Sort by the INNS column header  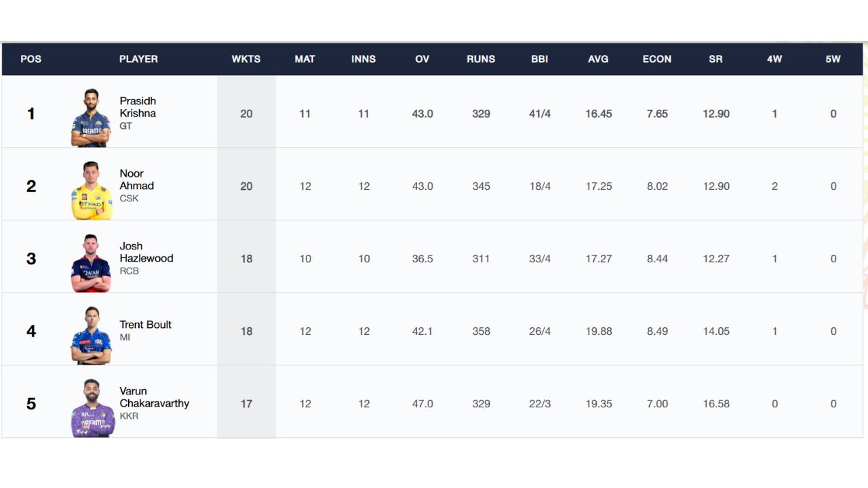click(x=363, y=59)
